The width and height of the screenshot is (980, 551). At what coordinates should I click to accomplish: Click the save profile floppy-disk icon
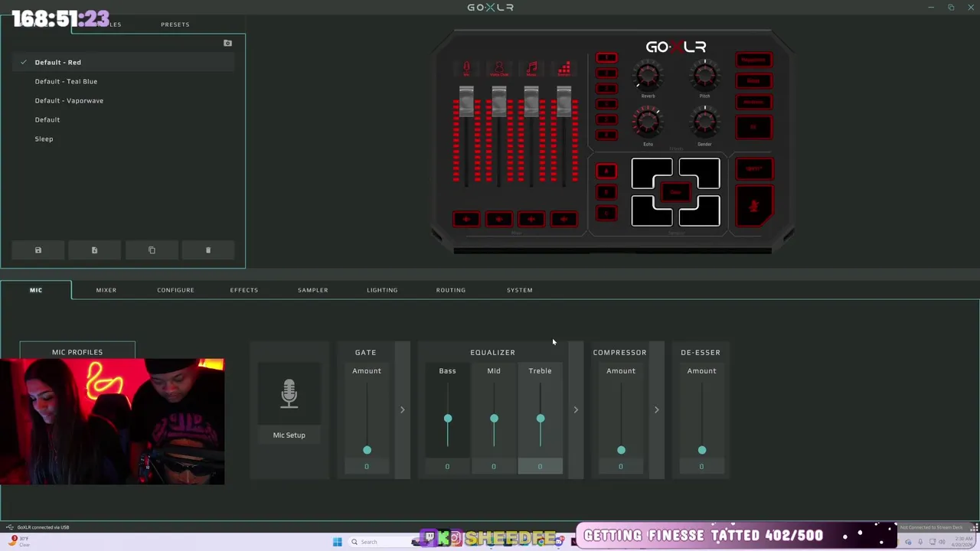pos(38,250)
